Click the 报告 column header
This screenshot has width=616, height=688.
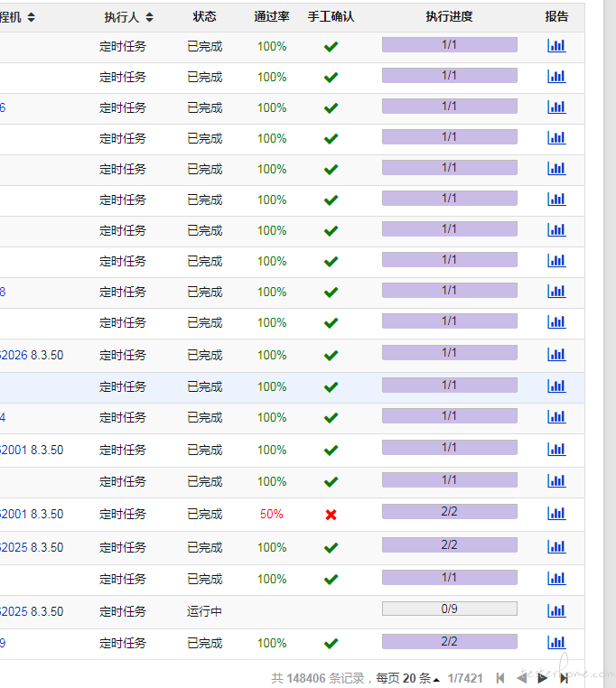pyautogui.click(x=556, y=16)
